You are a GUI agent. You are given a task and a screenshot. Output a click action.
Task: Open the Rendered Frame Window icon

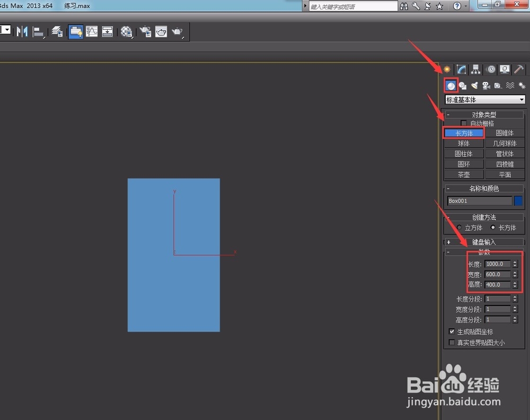161,32
